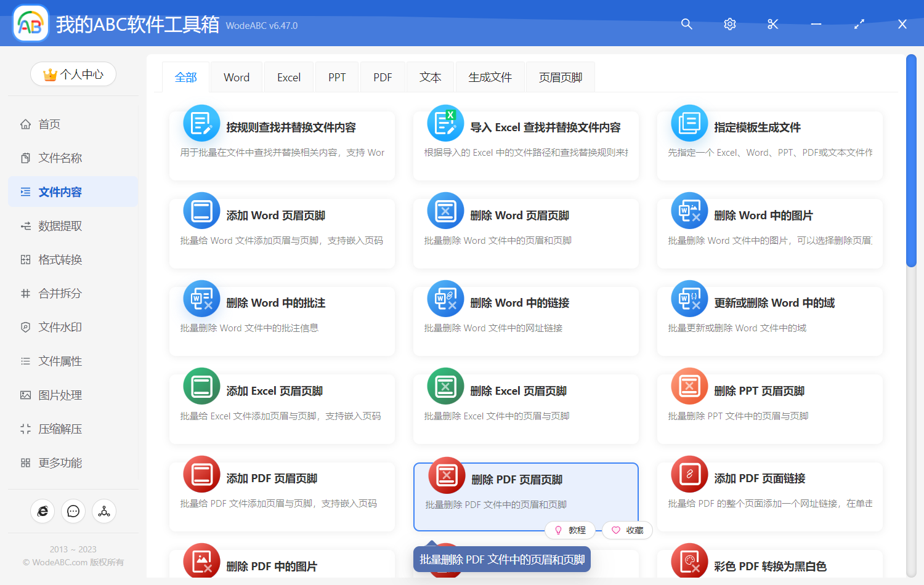Toggle 收藏 favorite on the 删除 PDF 页眉页脚 card
The width and height of the screenshot is (924, 585).
click(x=626, y=530)
